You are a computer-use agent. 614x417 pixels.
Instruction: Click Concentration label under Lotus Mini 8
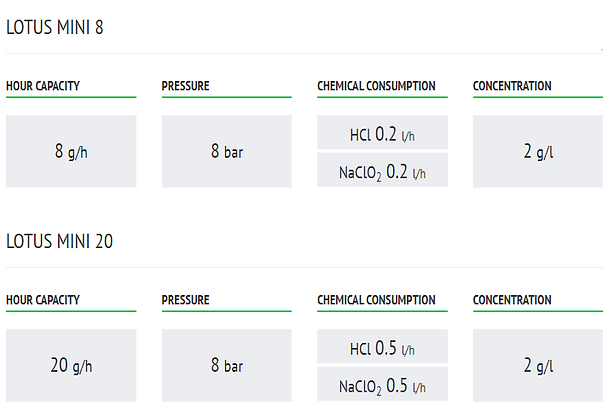[512, 86]
